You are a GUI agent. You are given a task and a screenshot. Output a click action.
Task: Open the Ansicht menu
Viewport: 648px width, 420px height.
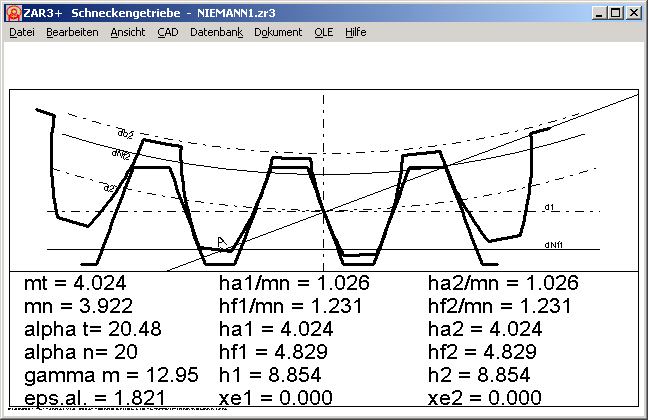pos(128,32)
